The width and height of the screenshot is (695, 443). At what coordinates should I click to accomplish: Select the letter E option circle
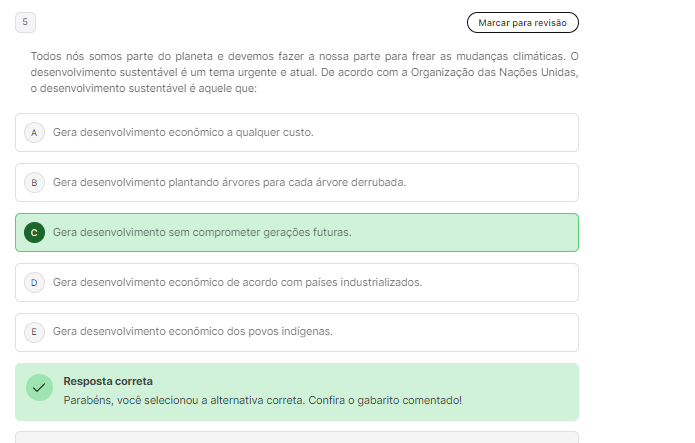click(x=34, y=332)
